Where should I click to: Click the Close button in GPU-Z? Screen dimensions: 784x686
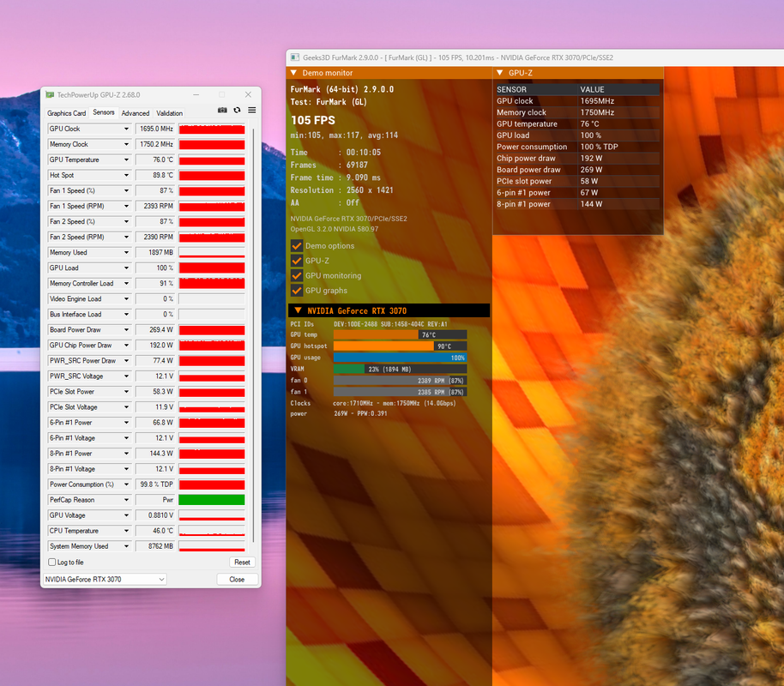(x=237, y=579)
